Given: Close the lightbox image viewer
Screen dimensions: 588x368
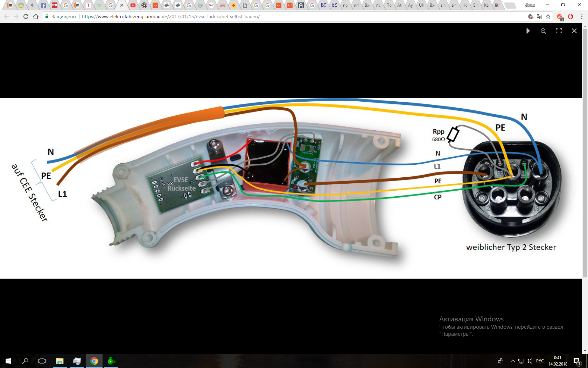Looking at the screenshot, I should click(574, 31).
